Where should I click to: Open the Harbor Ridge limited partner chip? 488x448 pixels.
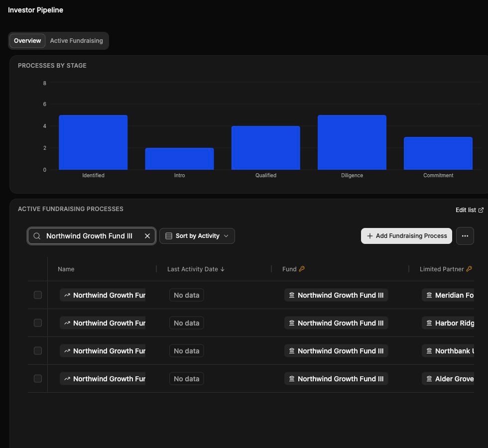click(448, 323)
